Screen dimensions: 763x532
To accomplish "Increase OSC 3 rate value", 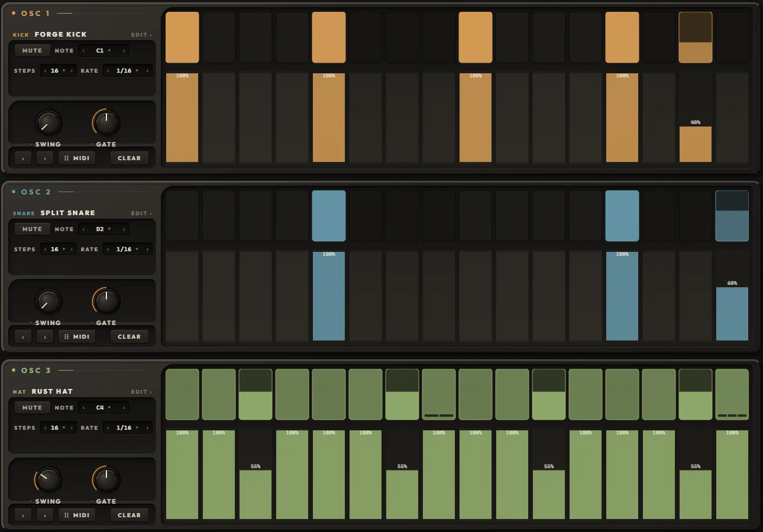I will [x=148, y=428].
